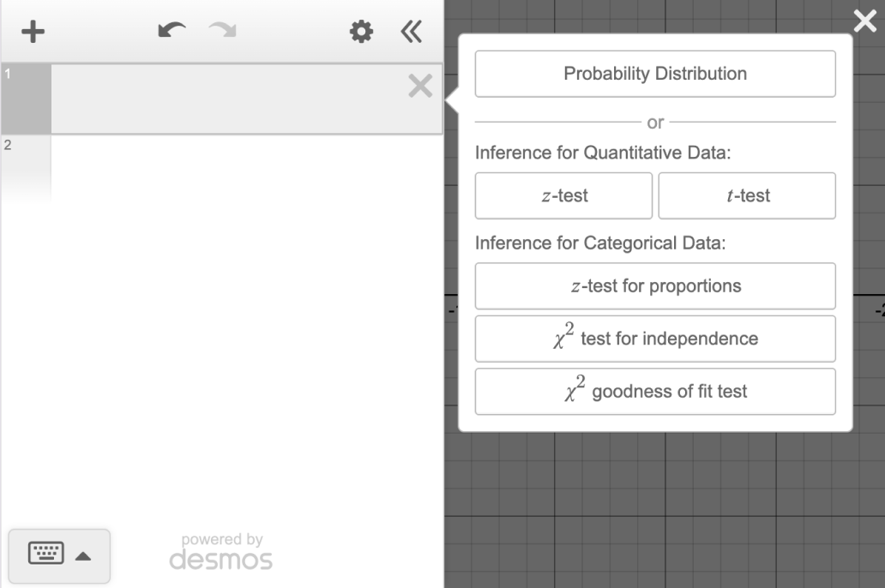Click the Undo arrow icon
The width and height of the screenshot is (885, 588).
pos(171,32)
